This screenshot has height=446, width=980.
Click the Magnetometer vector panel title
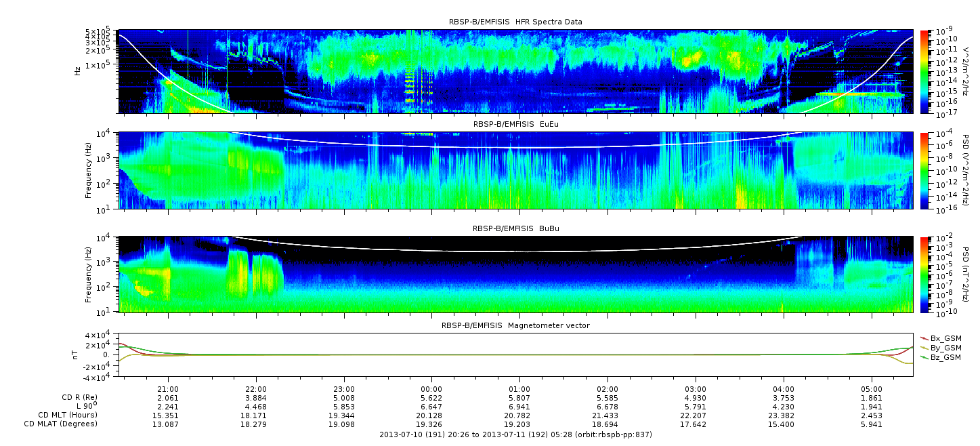515,325
